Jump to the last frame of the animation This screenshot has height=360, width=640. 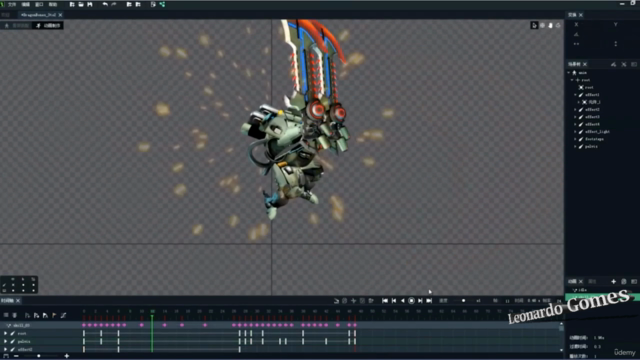429,301
